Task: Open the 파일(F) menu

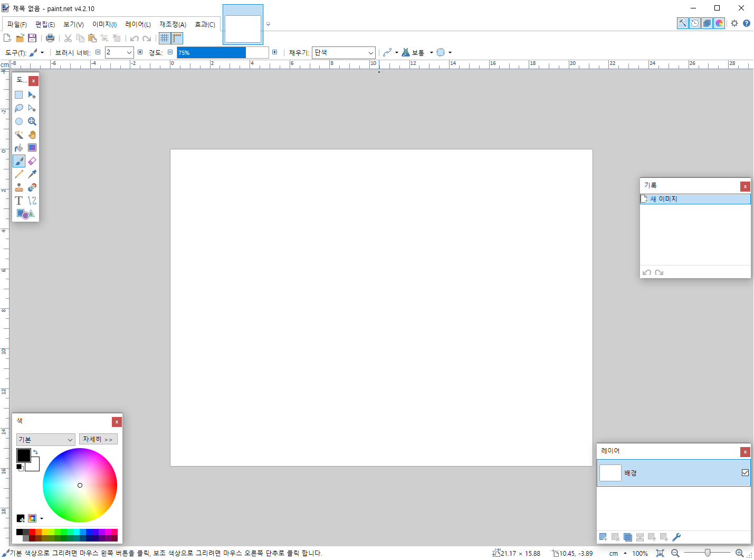Action: 17,25
